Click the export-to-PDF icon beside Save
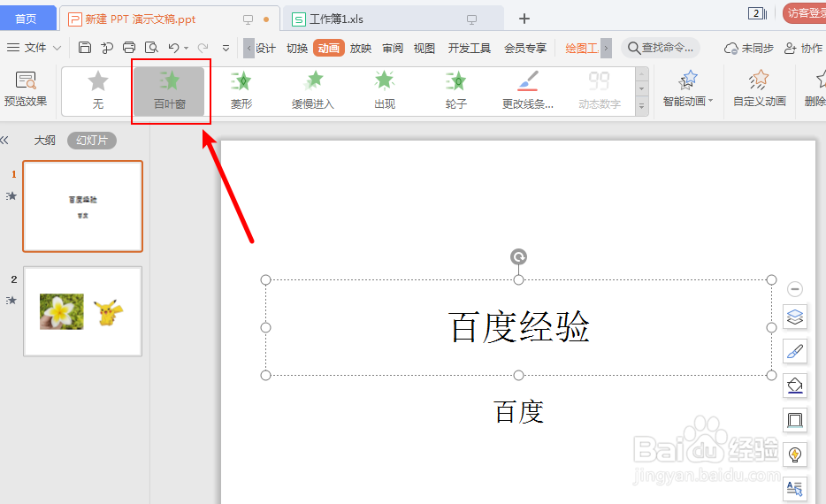Screen dimensions: 826x504 coord(107,48)
